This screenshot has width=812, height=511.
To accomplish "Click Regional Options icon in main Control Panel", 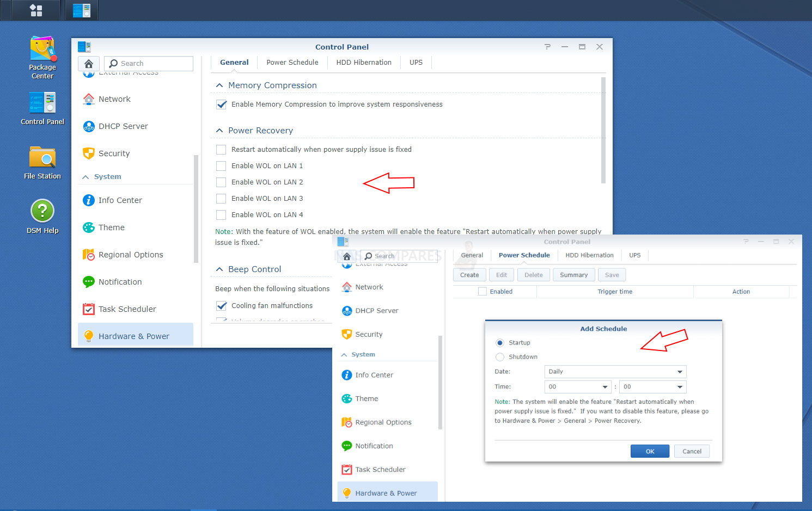I will pos(89,255).
